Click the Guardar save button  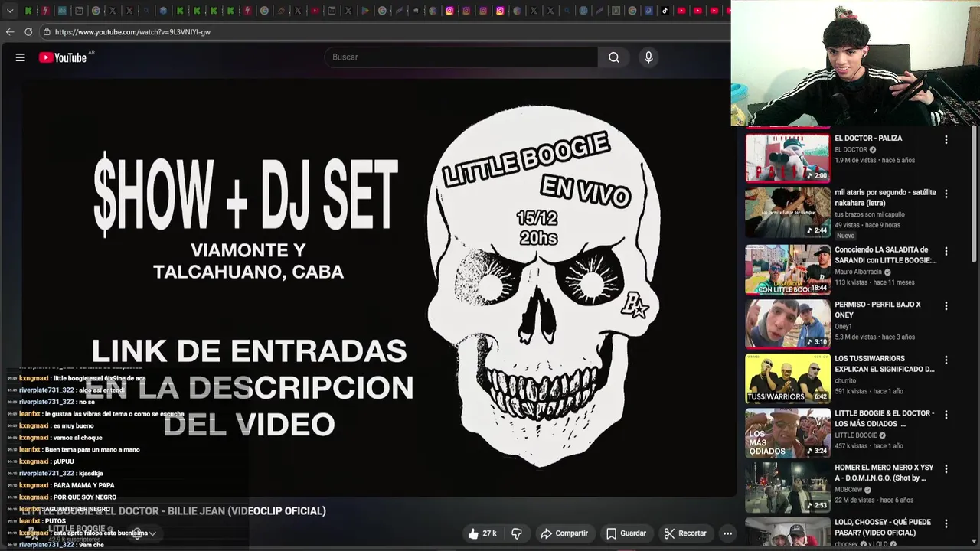click(x=626, y=533)
